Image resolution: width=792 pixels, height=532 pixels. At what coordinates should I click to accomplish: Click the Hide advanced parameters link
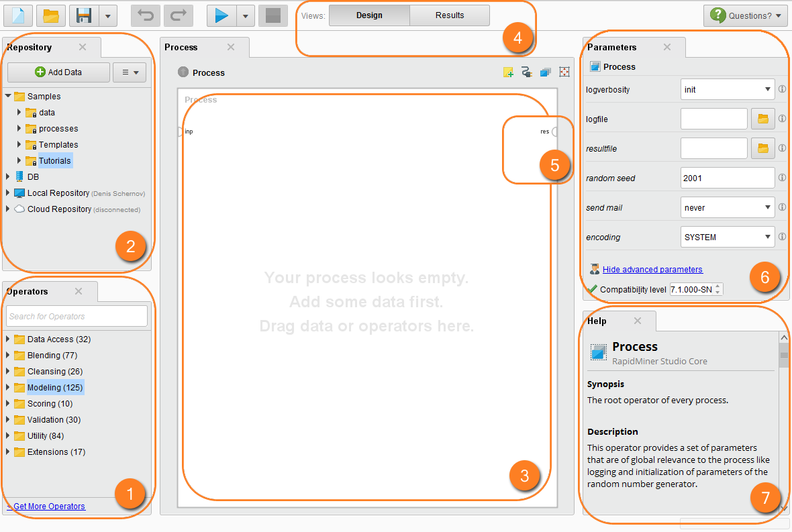point(652,270)
